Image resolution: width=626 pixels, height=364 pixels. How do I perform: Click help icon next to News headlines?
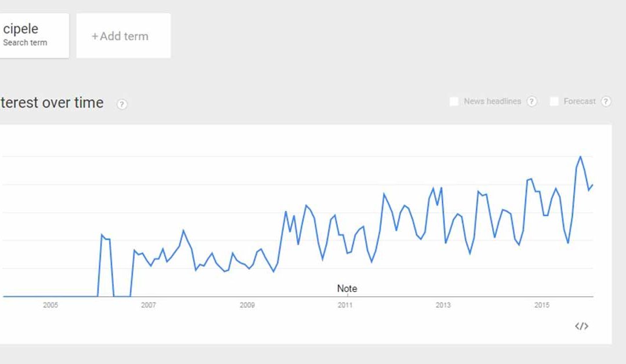(x=532, y=101)
